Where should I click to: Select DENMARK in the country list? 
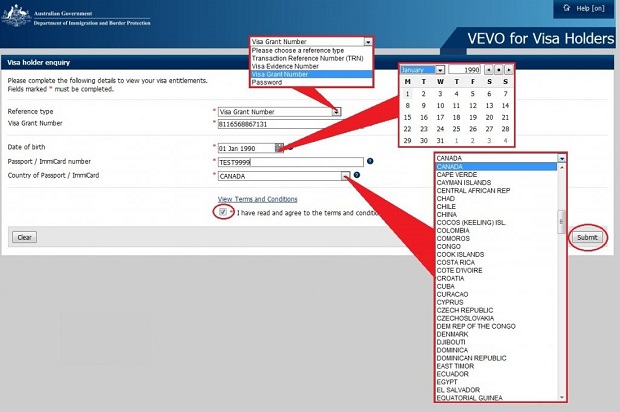[497, 334]
